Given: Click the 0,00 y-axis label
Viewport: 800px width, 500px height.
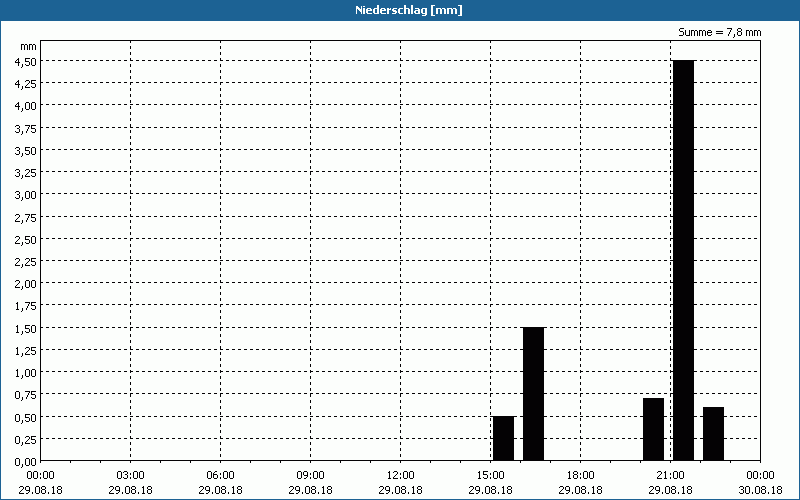Looking at the screenshot, I should coord(26,462).
